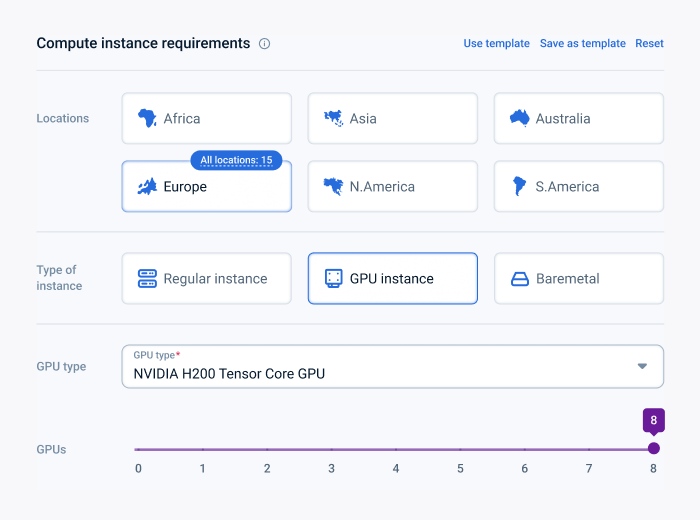Set the GPUs slider to 4
Screen dimensions: 700x520
[396, 449]
